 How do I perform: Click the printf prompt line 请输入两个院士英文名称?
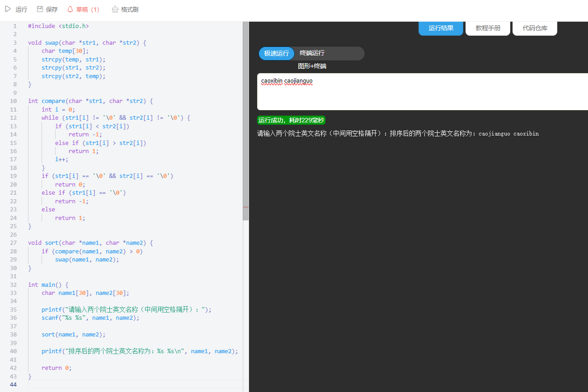(127, 310)
